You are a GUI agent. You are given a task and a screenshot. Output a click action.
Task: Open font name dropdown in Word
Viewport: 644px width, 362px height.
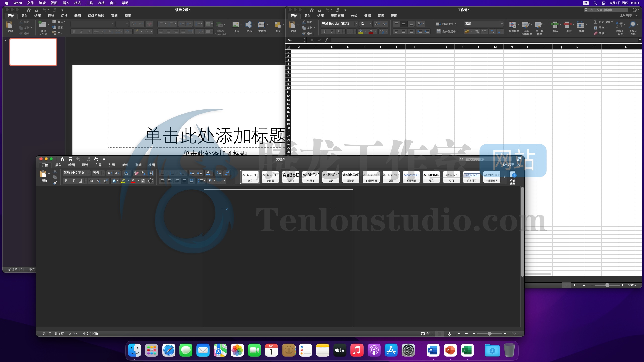pyautogui.click(x=89, y=173)
